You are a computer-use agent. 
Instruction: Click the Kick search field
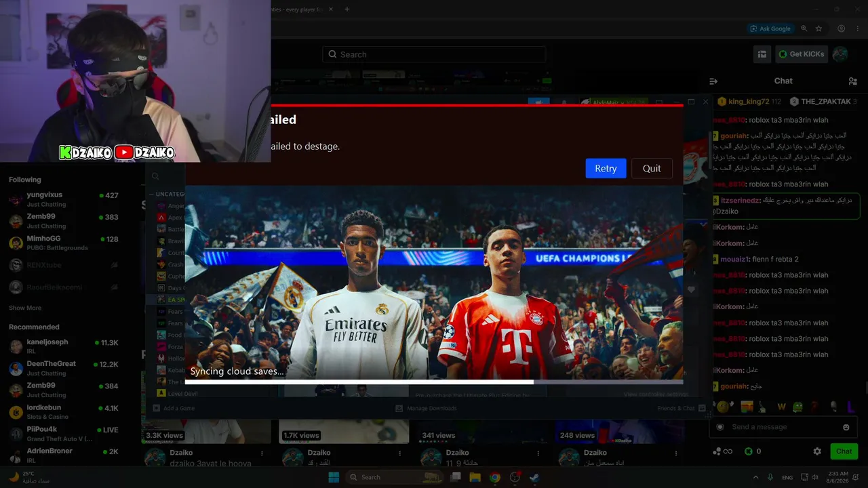pyautogui.click(x=434, y=54)
